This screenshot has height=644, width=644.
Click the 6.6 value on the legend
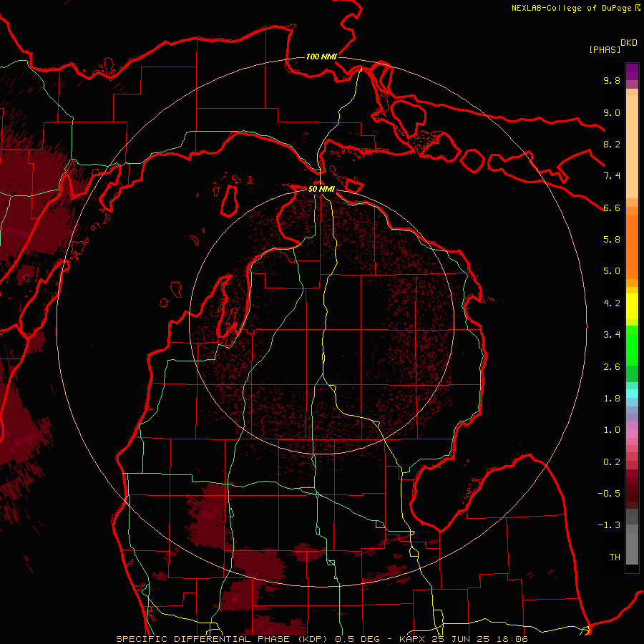click(x=612, y=208)
